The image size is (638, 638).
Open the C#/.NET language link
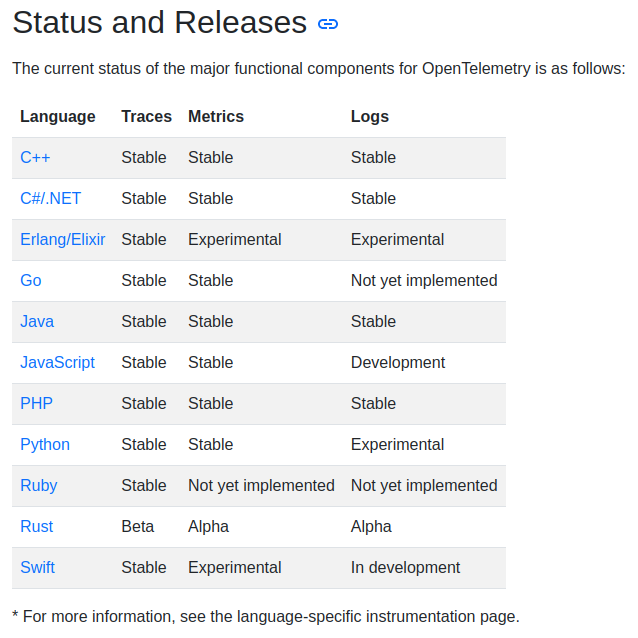click(50, 199)
